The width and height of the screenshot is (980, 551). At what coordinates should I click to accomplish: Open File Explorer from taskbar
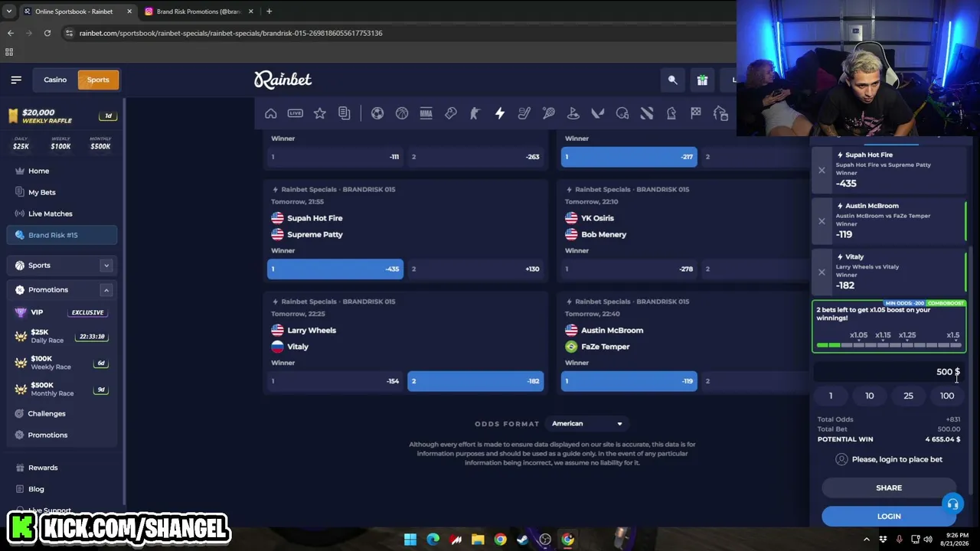coord(478,540)
